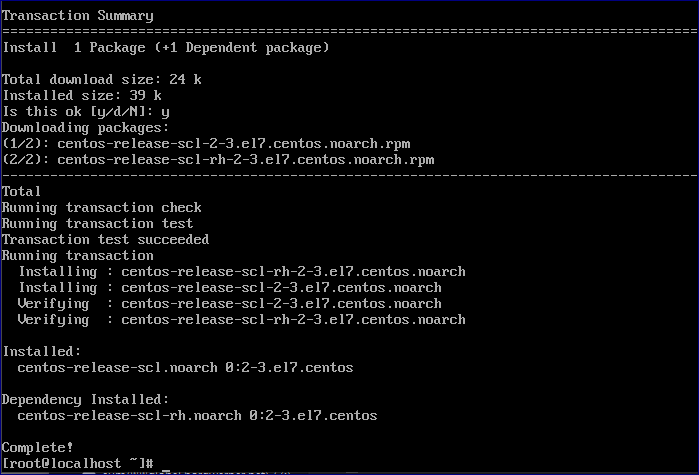699x475 pixels.
Task: Click the 'Transaction Summary' heading text
Action: tap(78, 16)
